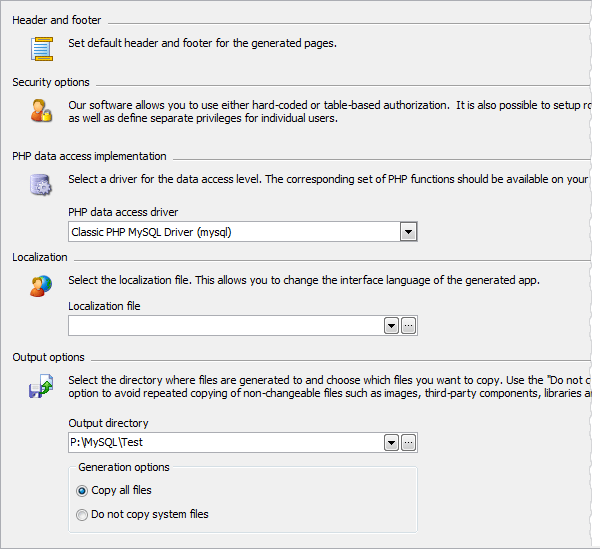Select Do not copy system files option
Screen dimensions: 600x549
tap(83, 515)
